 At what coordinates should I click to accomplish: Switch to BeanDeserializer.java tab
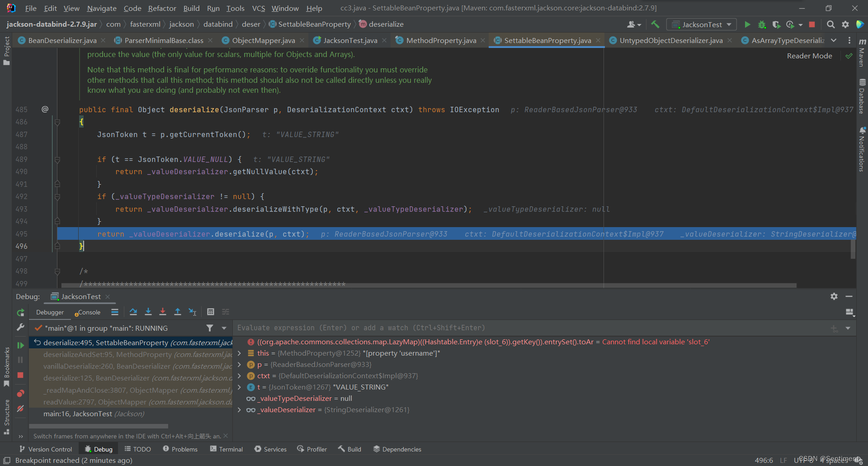[x=62, y=40]
